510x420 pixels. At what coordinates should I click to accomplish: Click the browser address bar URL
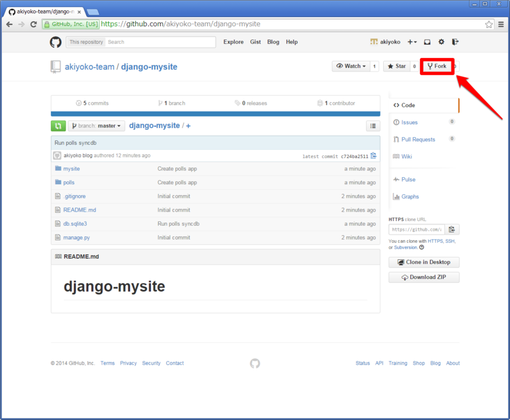(x=180, y=24)
